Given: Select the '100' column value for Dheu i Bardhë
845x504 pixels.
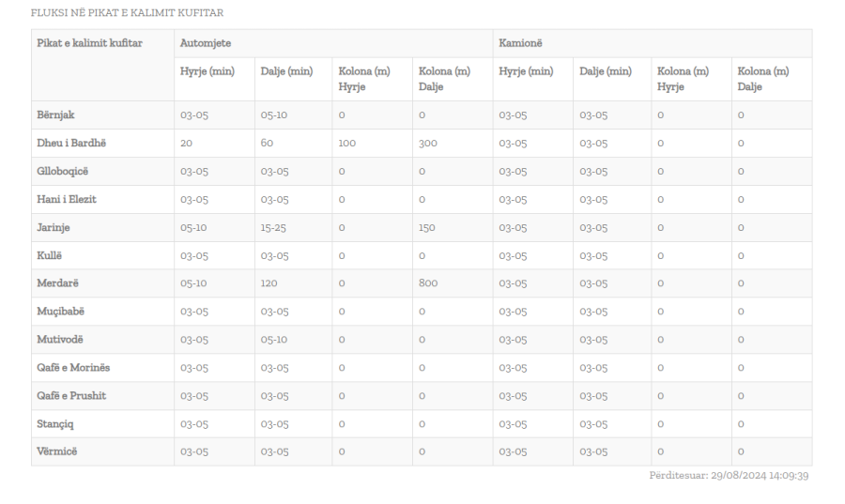Looking at the screenshot, I should click(347, 144).
